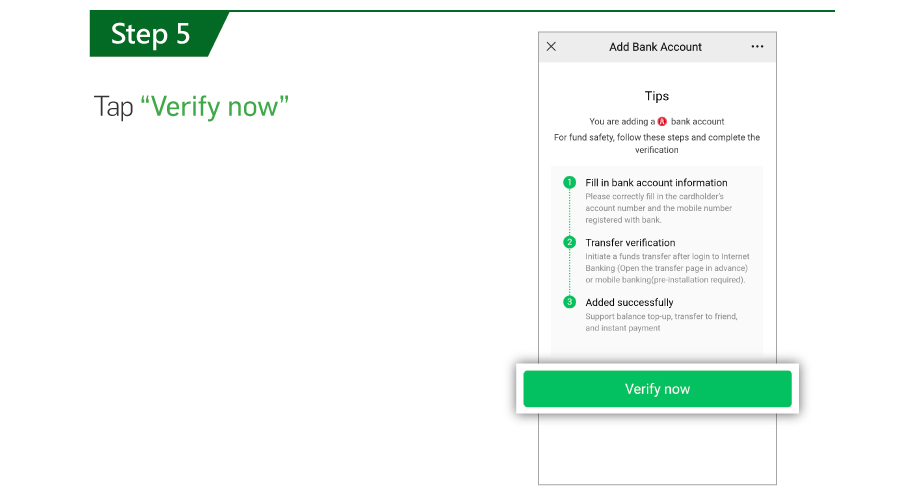Close the Add Bank Account screen
This screenshot has width=924, height=493.
[551, 47]
